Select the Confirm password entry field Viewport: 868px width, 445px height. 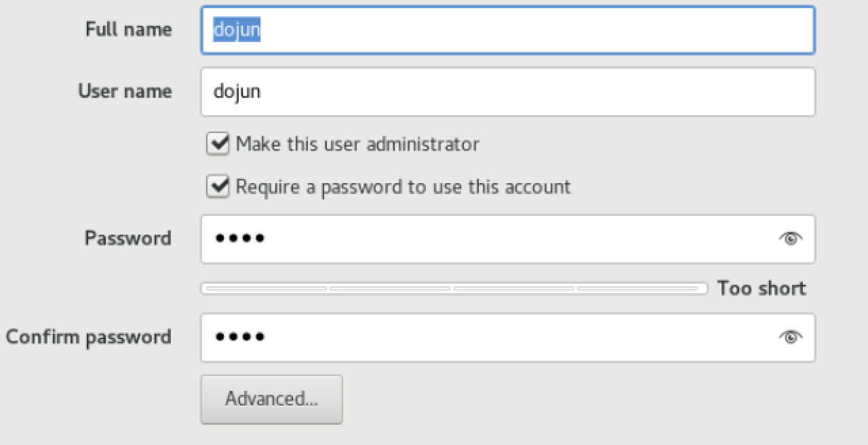pyautogui.click(x=488, y=337)
